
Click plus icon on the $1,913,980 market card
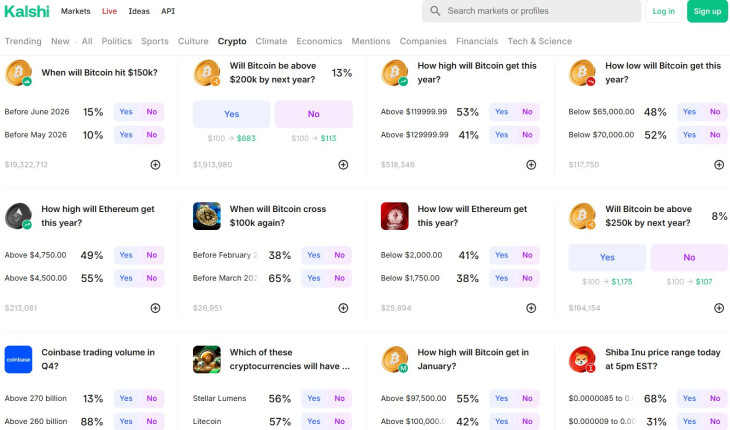[343, 164]
